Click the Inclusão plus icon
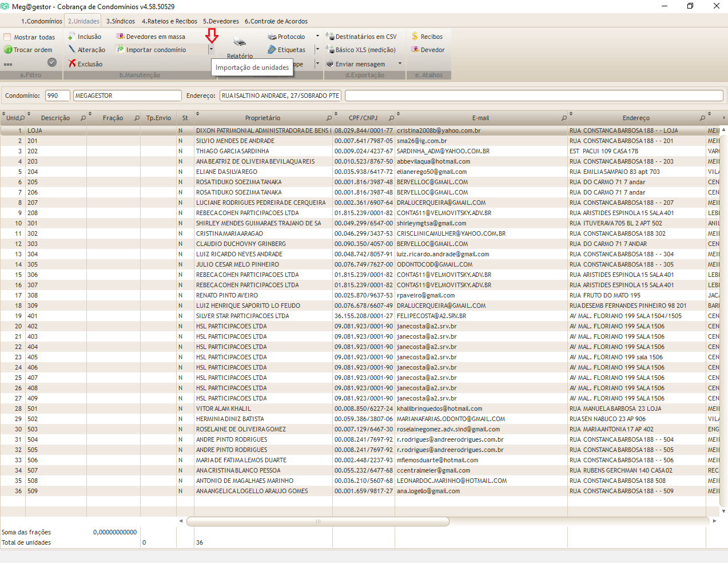 [x=71, y=37]
